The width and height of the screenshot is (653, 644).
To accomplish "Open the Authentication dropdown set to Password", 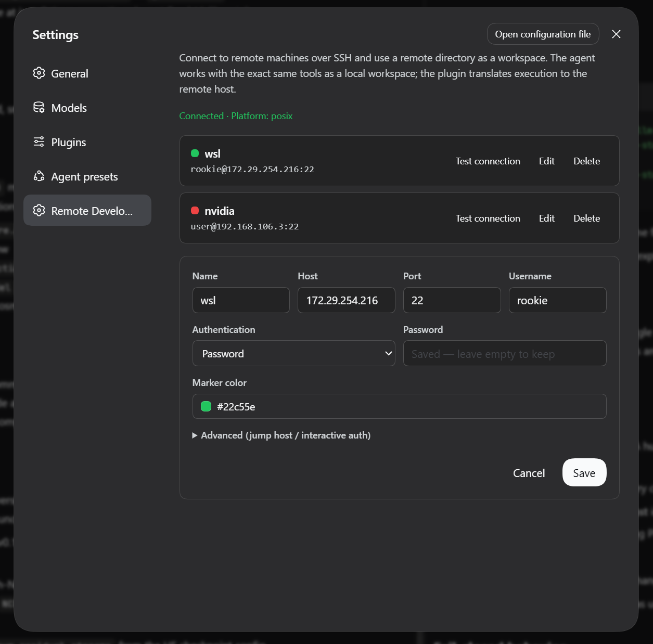I will pos(294,353).
